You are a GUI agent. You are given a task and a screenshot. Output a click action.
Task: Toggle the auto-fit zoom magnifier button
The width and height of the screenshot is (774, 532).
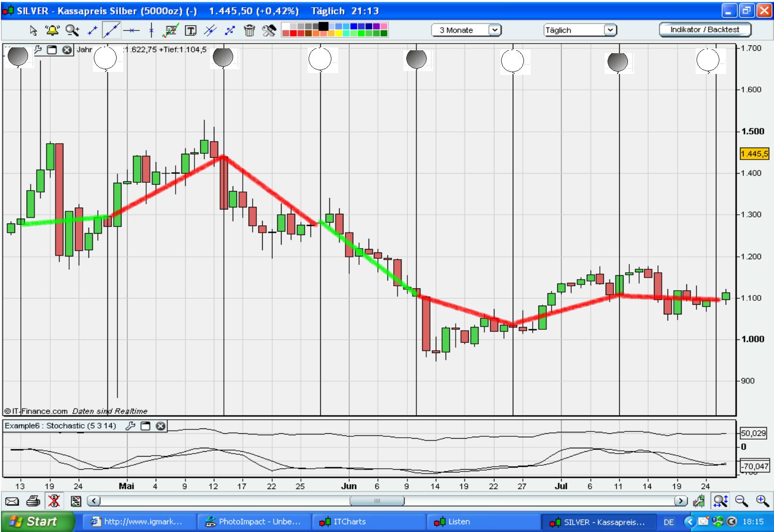click(x=720, y=501)
